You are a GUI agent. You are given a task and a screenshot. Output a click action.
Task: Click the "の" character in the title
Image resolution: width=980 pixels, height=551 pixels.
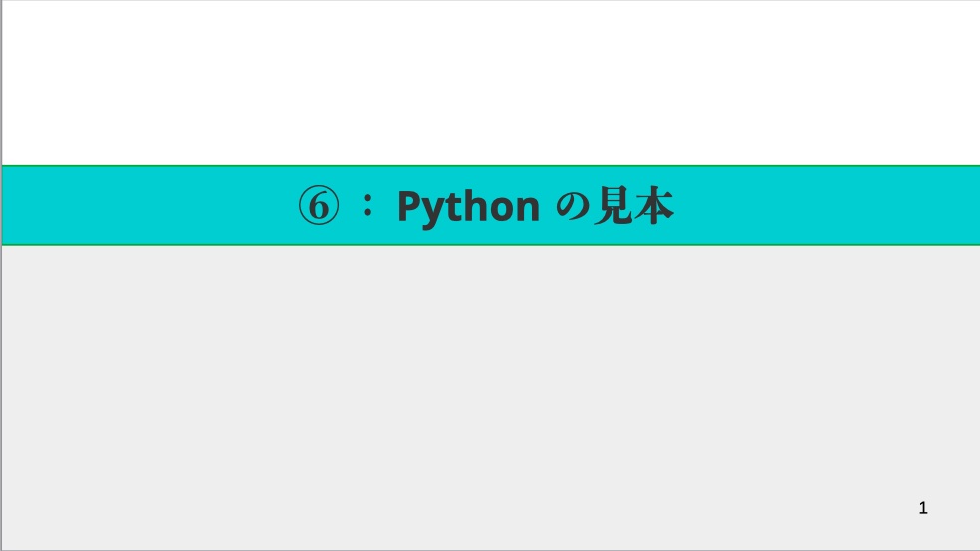(572, 206)
